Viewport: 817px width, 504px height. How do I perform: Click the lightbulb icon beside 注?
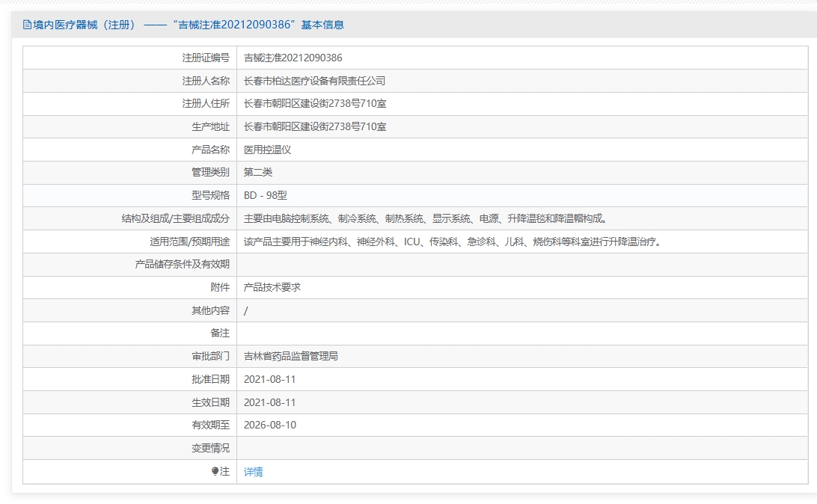(x=215, y=471)
